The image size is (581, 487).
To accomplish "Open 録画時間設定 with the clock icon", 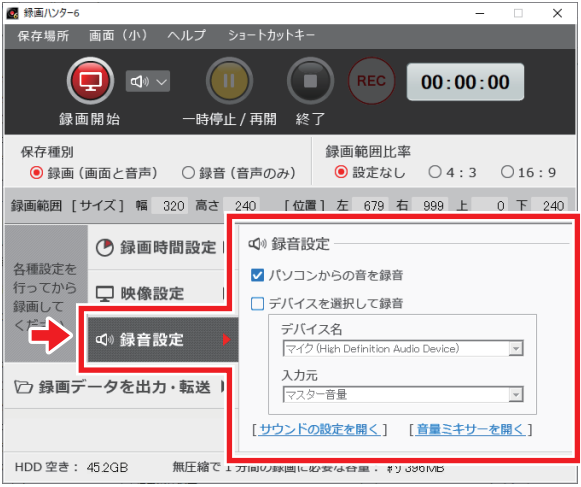I will click(156, 247).
